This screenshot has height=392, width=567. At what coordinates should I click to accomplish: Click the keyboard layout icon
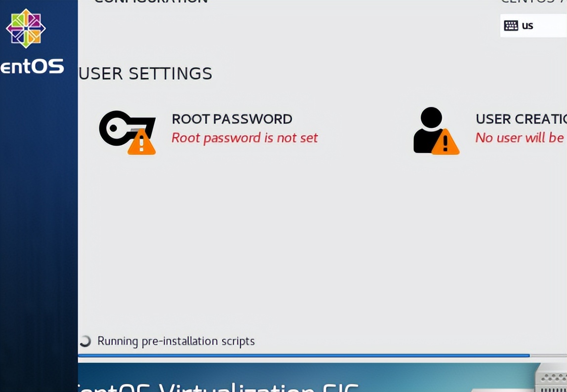click(x=511, y=26)
